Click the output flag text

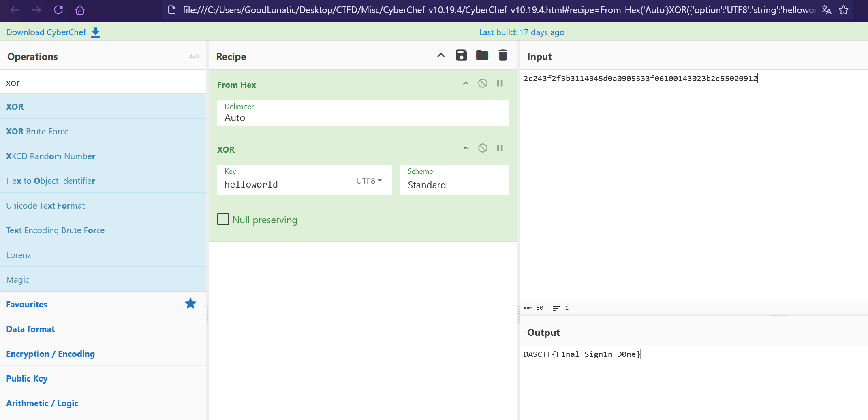pyautogui.click(x=582, y=354)
